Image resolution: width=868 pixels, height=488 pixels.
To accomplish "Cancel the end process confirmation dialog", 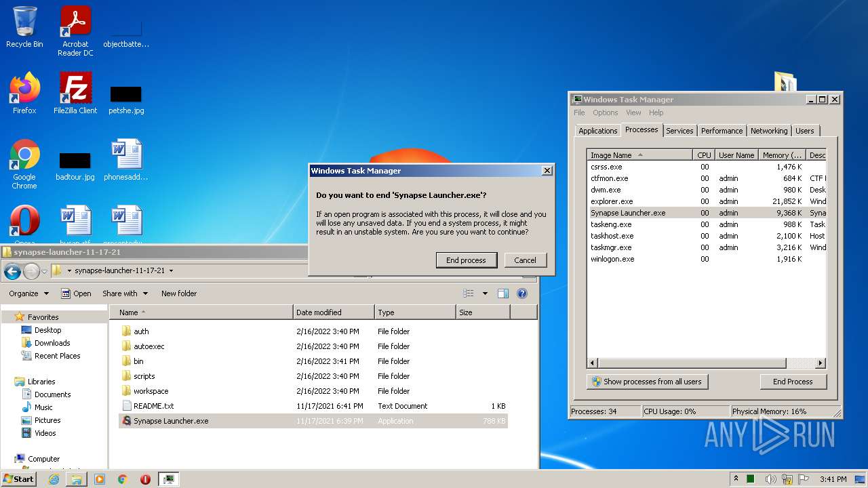I will pyautogui.click(x=525, y=260).
